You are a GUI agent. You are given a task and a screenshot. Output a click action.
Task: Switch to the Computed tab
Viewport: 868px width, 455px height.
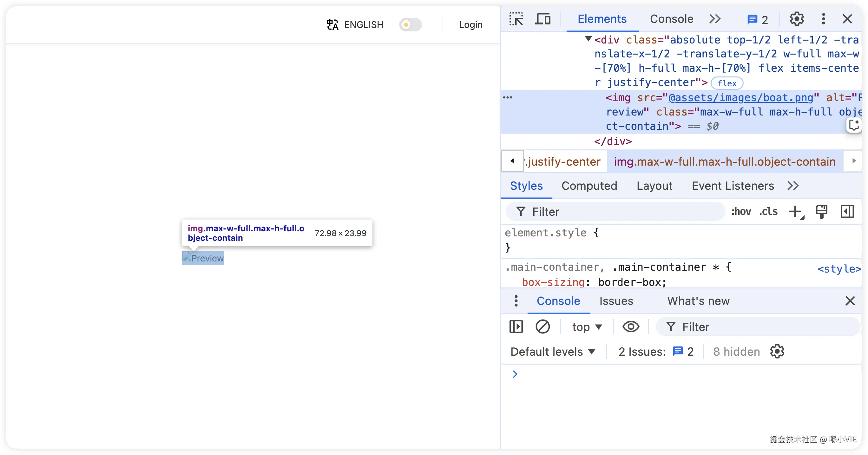589,186
